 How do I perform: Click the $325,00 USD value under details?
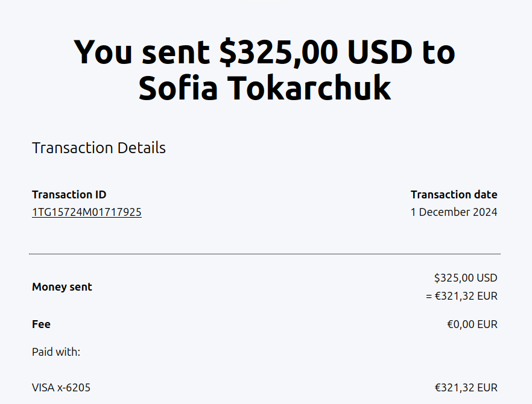[x=466, y=278]
